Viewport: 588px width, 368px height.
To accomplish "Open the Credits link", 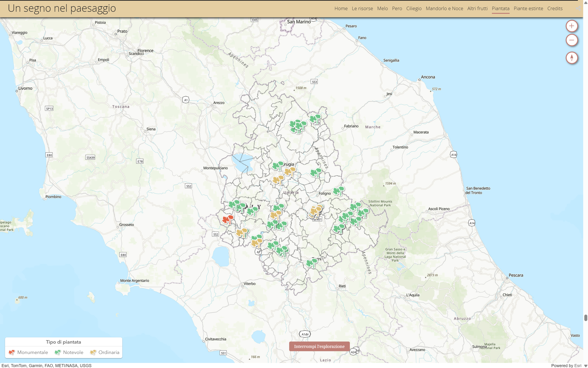I will pyautogui.click(x=555, y=9).
